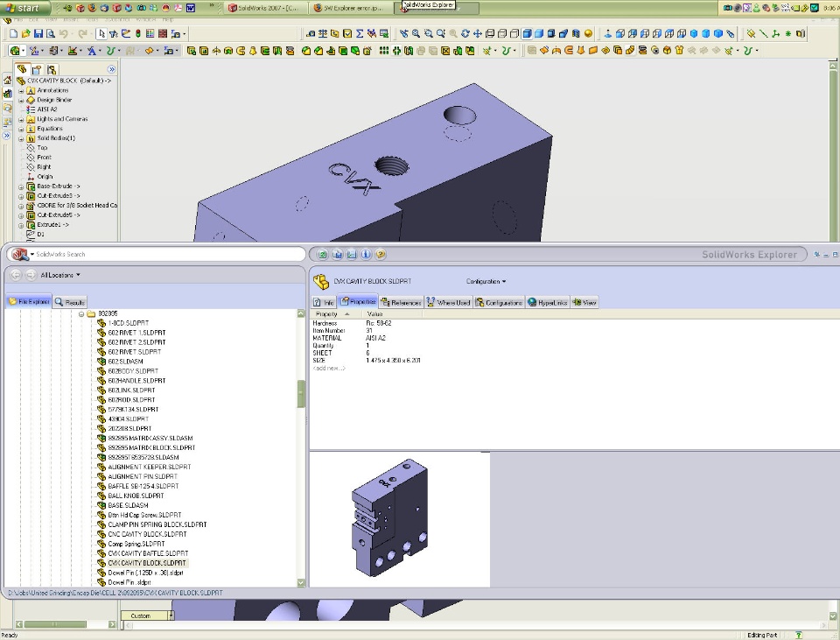Click the Extruded Boss/Base icon
The image size is (840, 640).
(x=192, y=51)
